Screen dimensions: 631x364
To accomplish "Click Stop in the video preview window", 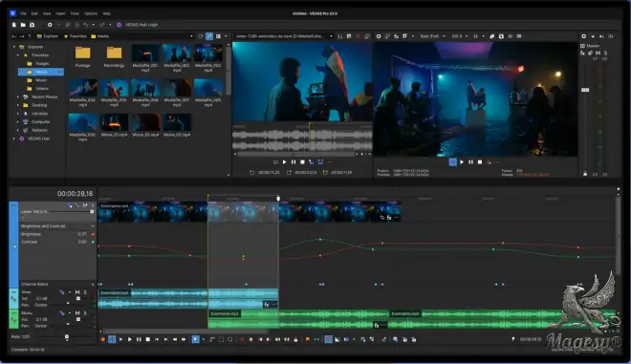I will pos(480,162).
